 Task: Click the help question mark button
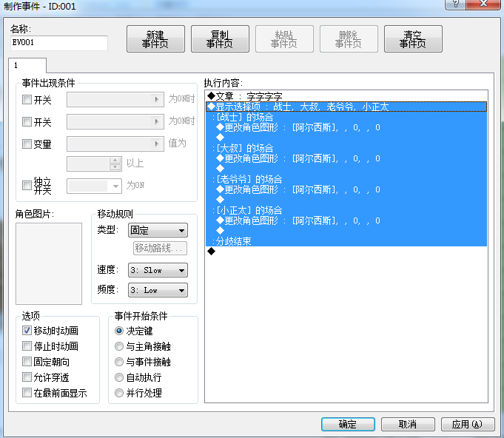[x=456, y=4]
